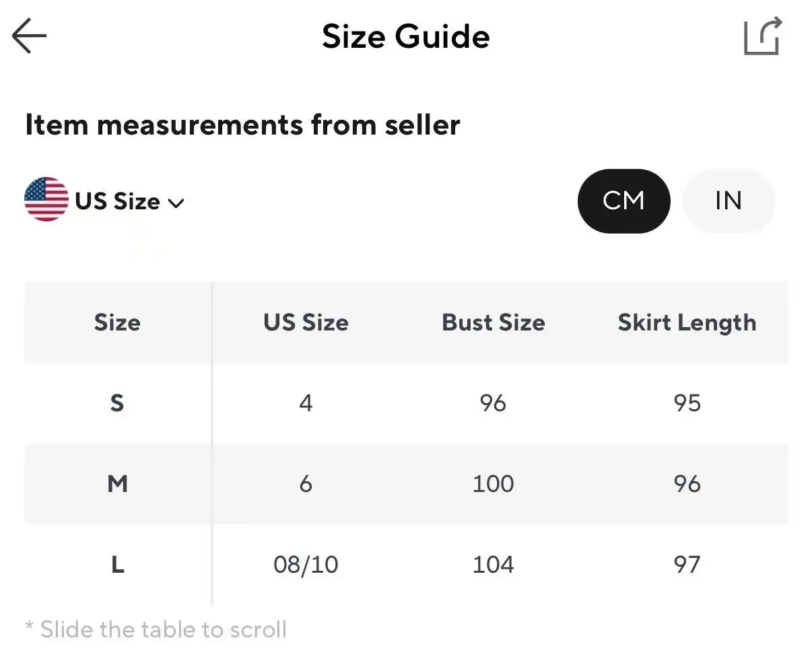Click the 'Slide the table to scroll' hint

[x=156, y=630]
